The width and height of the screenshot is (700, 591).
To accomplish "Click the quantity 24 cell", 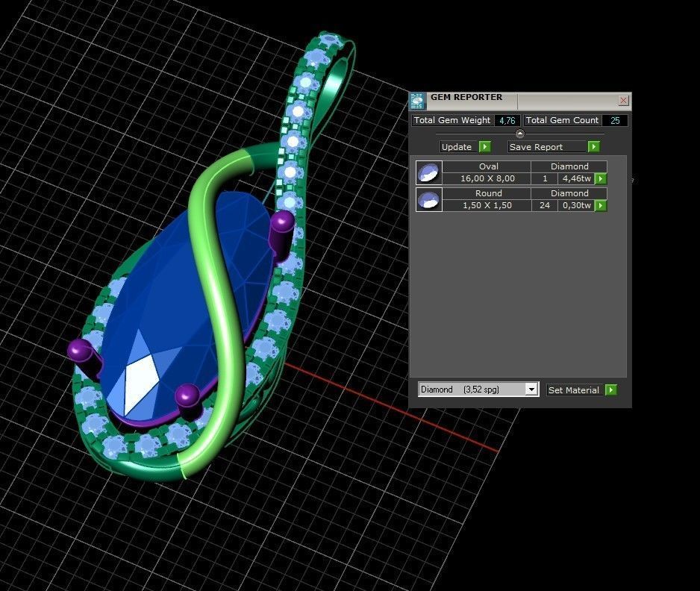I will tap(544, 205).
